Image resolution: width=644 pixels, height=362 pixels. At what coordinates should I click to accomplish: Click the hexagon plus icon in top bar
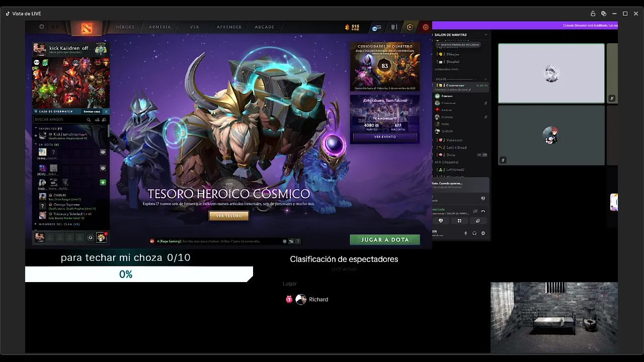[410, 27]
